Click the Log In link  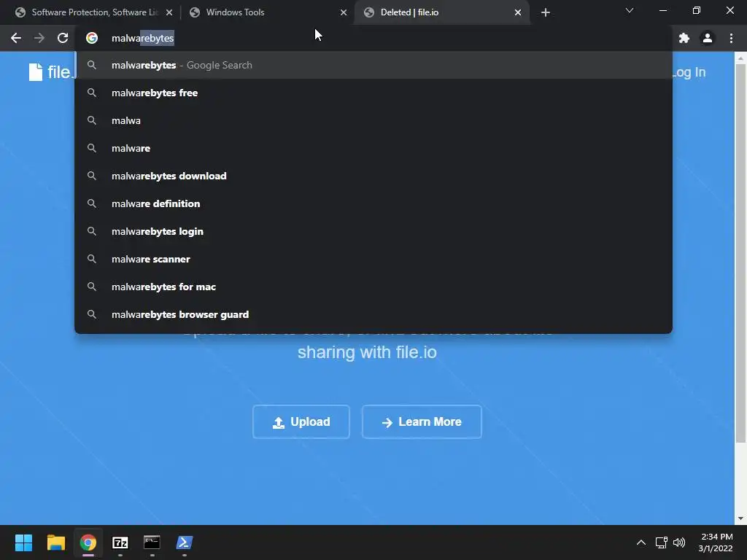[x=689, y=72]
